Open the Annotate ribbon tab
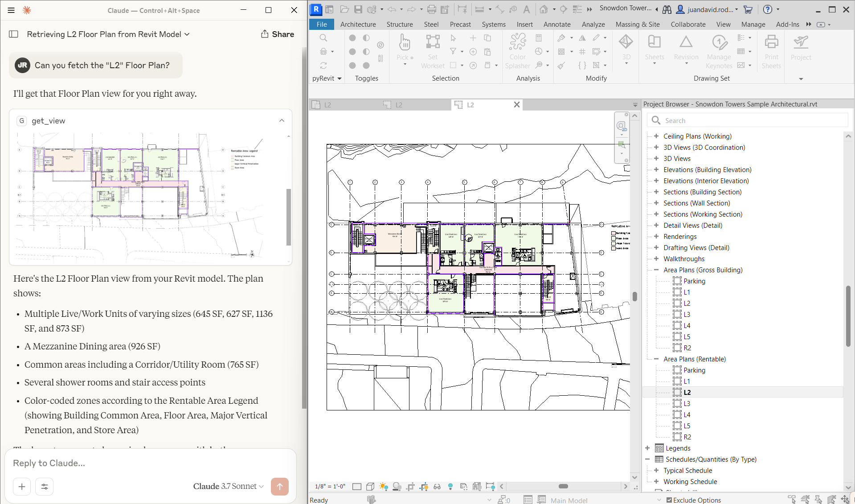This screenshot has width=855, height=504. click(x=556, y=25)
